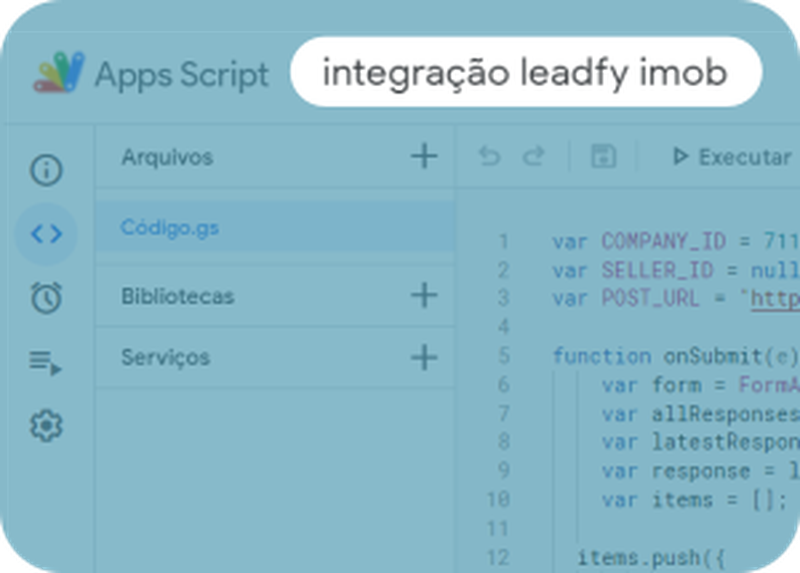Click line number 4 in the gutter
This screenshot has width=800, height=573.
tap(504, 327)
